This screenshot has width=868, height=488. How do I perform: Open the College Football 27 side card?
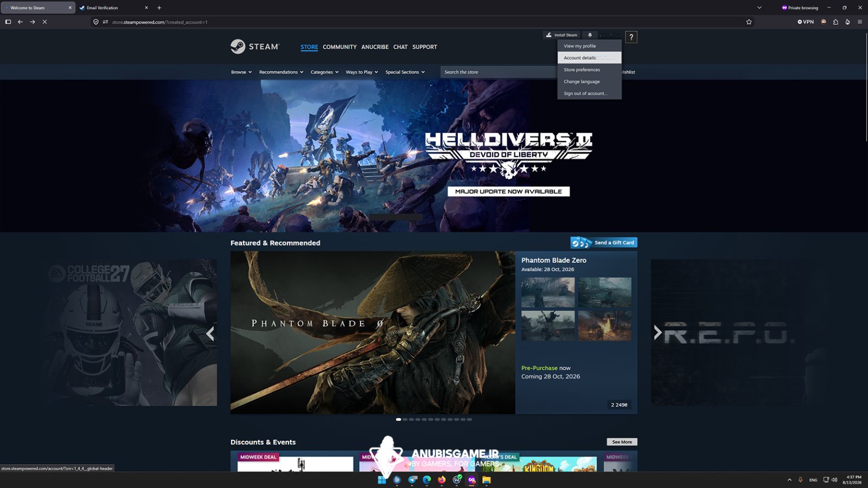pos(130,332)
